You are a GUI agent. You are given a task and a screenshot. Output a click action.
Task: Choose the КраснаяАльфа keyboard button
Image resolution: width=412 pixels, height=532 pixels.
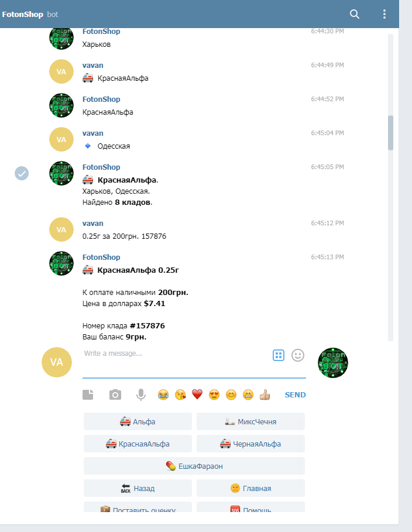pos(138,444)
